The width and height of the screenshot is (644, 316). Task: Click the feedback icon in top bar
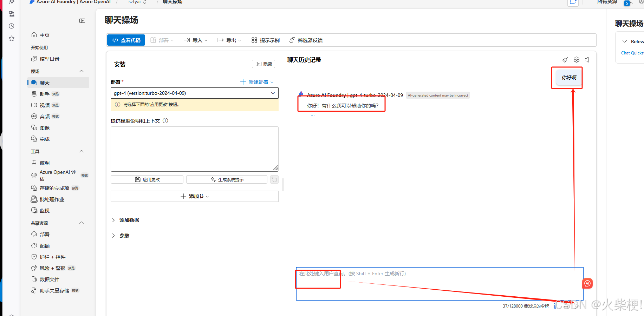(573, 2)
